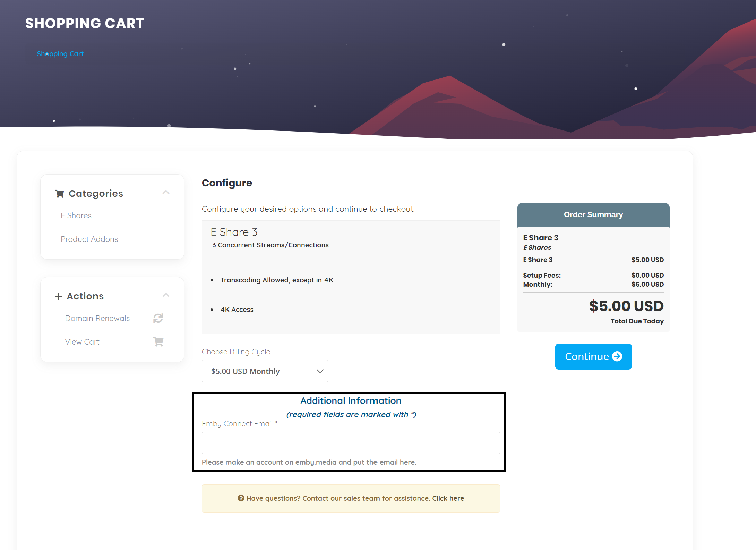Follow the 'Click here' sales contact link
The width and height of the screenshot is (756, 550).
[x=448, y=498]
